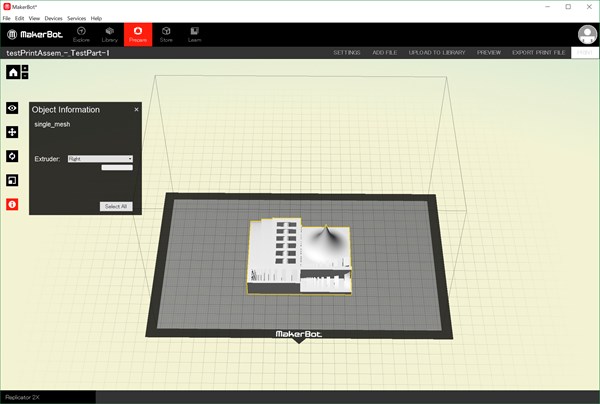Screen dimensions: 600x404
Task: Open the Library tab
Action: pos(109,34)
